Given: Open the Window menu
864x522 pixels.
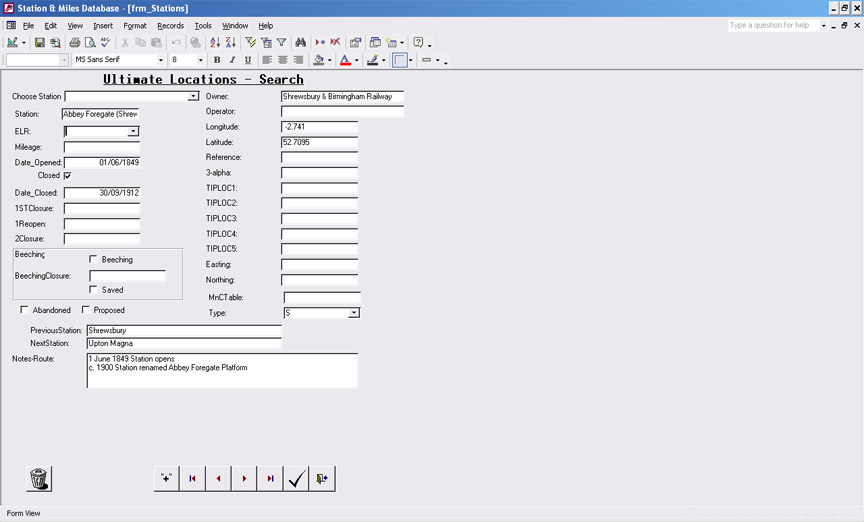Looking at the screenshot, I should point(235,26).
